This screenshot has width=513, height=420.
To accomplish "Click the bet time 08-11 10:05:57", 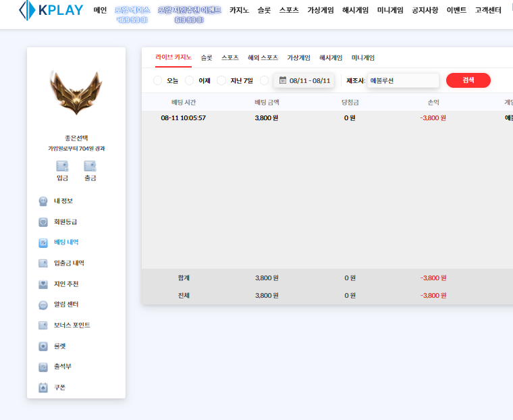I will point(183,118).
